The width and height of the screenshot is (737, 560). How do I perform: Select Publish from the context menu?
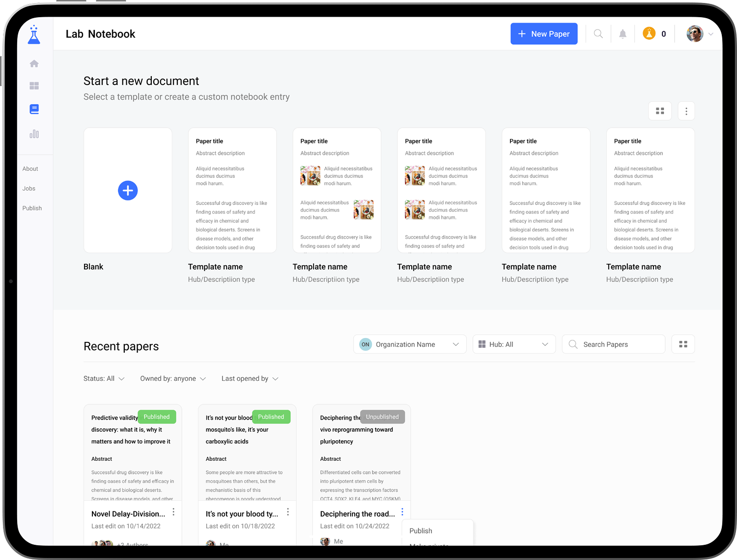click(421, 531)
